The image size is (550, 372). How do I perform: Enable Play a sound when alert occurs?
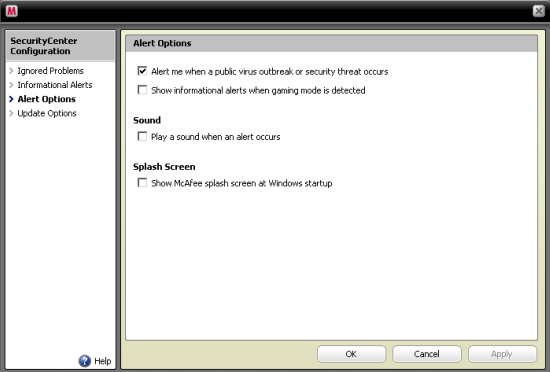tap(142, 136)
